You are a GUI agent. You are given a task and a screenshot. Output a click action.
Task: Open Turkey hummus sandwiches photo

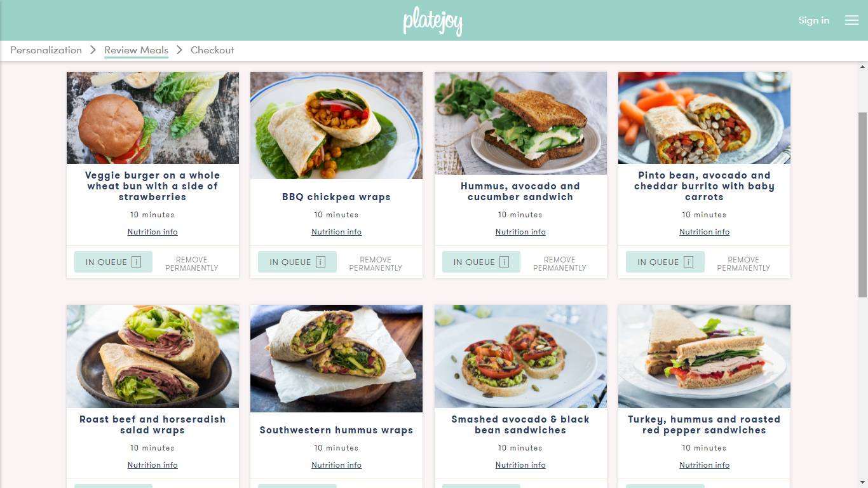[704, 356]
